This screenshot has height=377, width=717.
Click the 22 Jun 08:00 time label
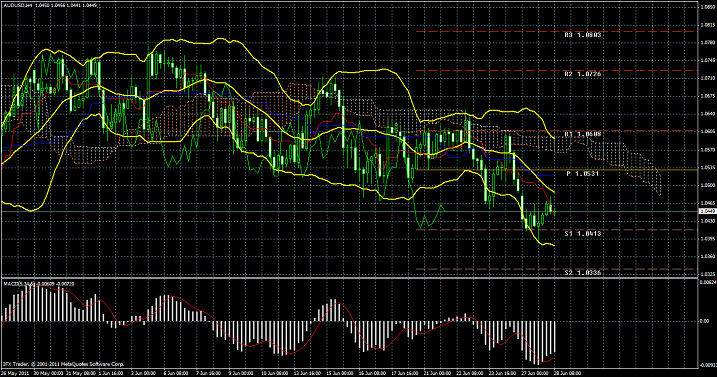click(x=469, y=373)
